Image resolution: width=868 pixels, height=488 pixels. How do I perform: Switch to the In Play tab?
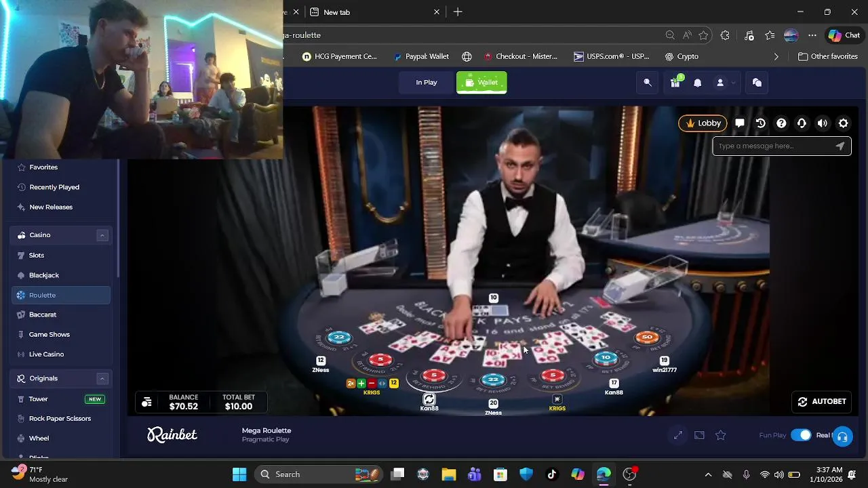click(427, 83)
